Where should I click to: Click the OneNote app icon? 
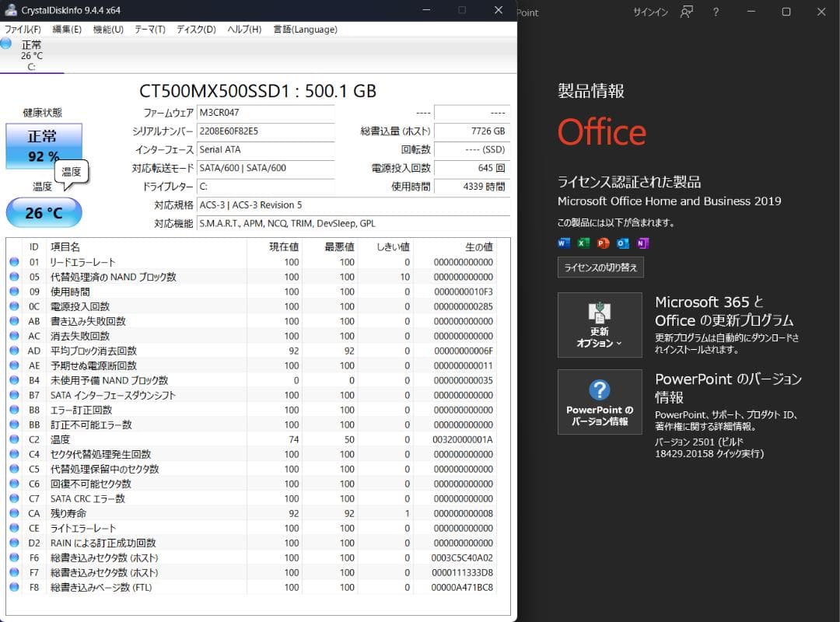pos(642,243)
